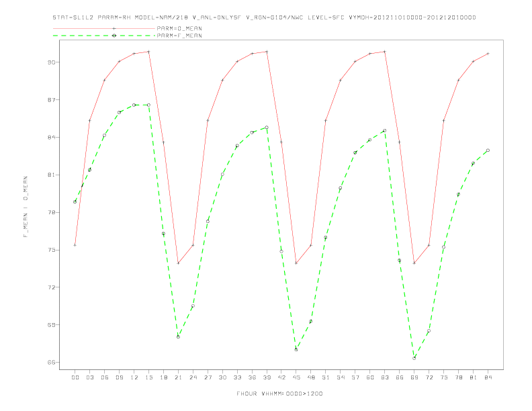Click the green F_MEAN data point at hour 45
Image resolution: width=532 pixels, height=411 pixels.
[296, 349]
